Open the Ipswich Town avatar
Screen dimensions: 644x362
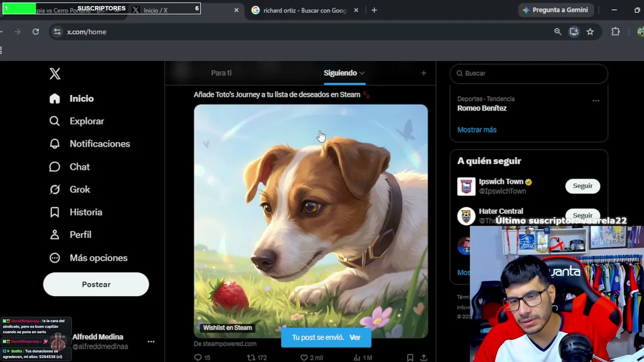click(x=466, y=187)
